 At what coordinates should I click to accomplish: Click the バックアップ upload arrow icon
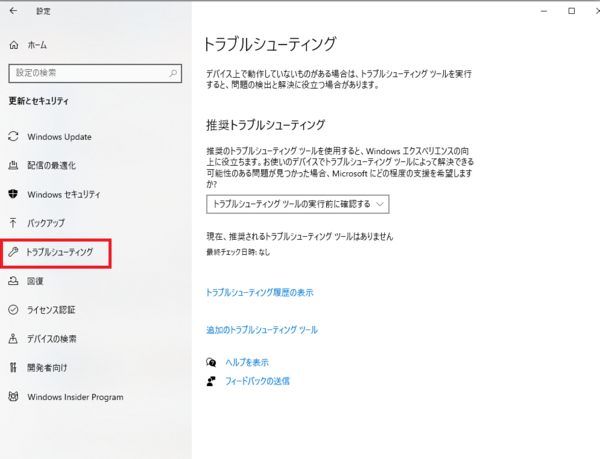tap(13, 223)
